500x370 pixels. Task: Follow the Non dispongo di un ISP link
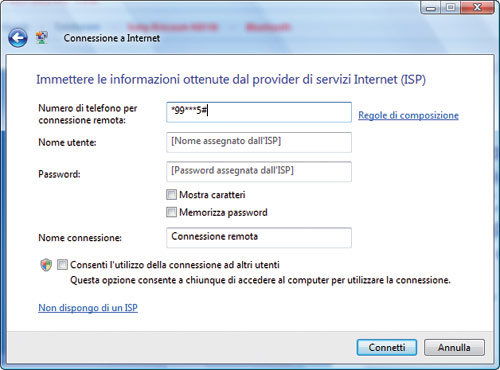pos(88,308)
